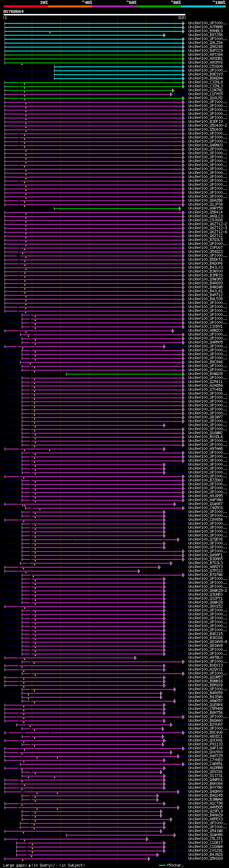Click the label UniRef100_C5XQ06
This screenshot has width=229, height=868.
(205, 66)
